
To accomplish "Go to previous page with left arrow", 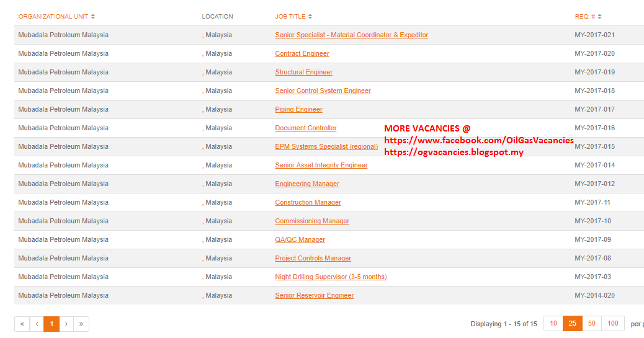I will [x=37, y=324].
